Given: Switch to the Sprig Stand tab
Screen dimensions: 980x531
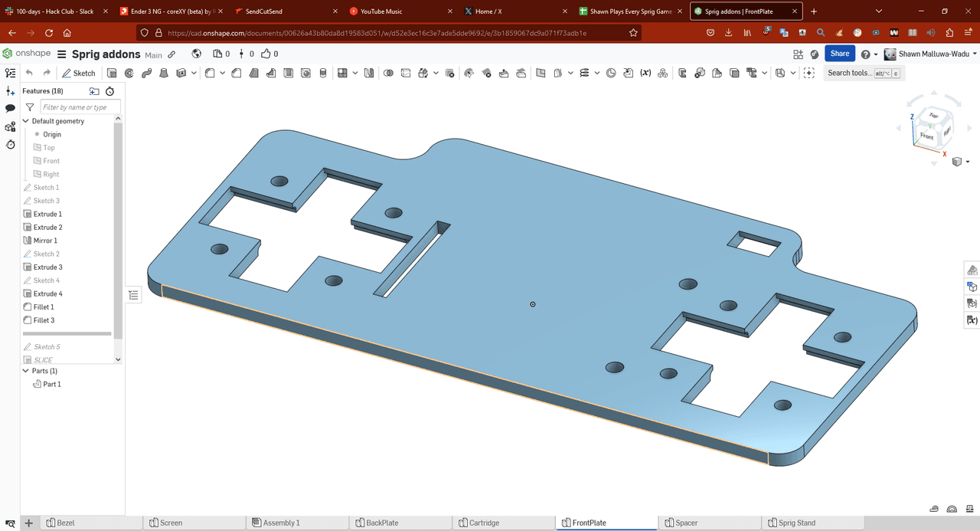Looking at the screenshot, I should click(796, 523).
